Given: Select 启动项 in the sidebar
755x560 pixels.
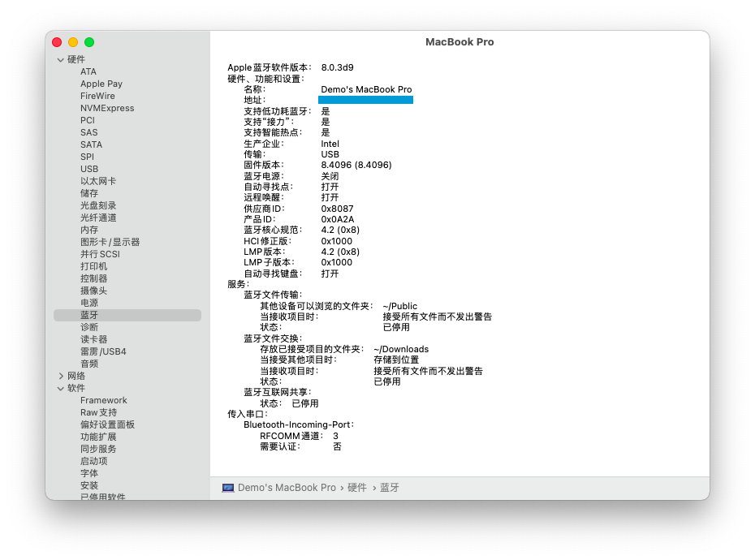Looking at the screenshot, I should tap(94, 461).
